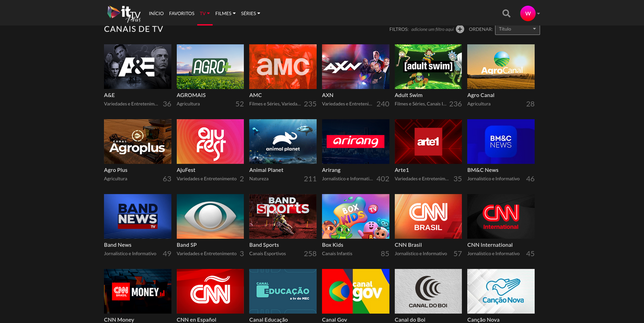Click Canais Infantis under Box Kids
644x323 pixels.
point(337,253)
